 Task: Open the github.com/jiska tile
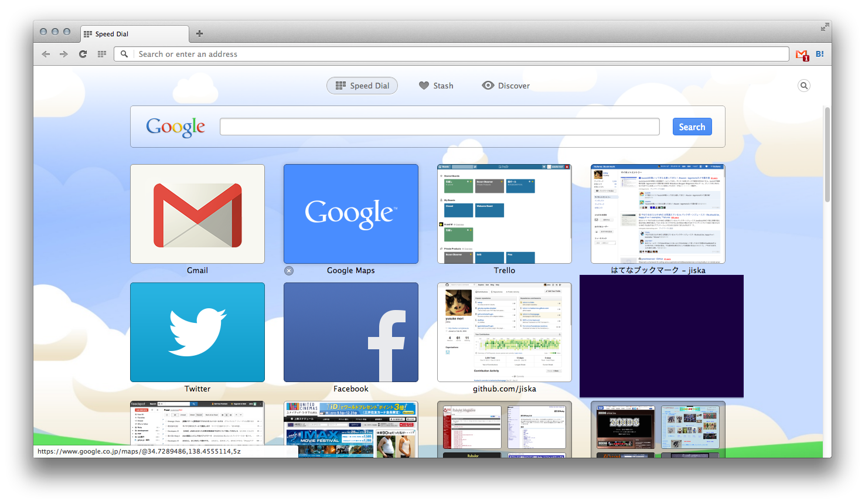(505, 332)
